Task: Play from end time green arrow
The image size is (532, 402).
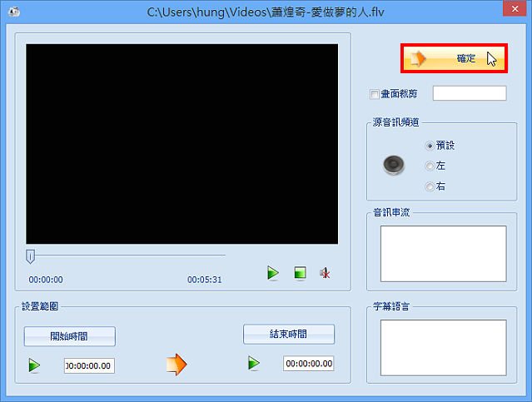Action: (x=253, y=364)
